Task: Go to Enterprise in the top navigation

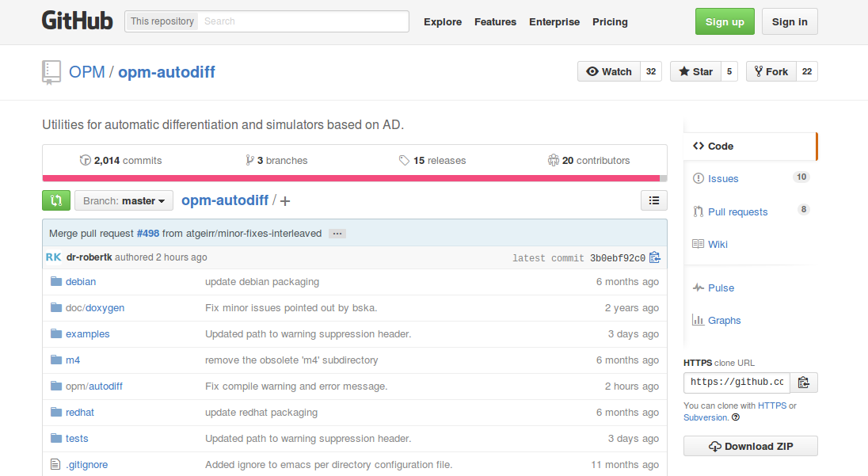Action: click(x=554, y=21)
